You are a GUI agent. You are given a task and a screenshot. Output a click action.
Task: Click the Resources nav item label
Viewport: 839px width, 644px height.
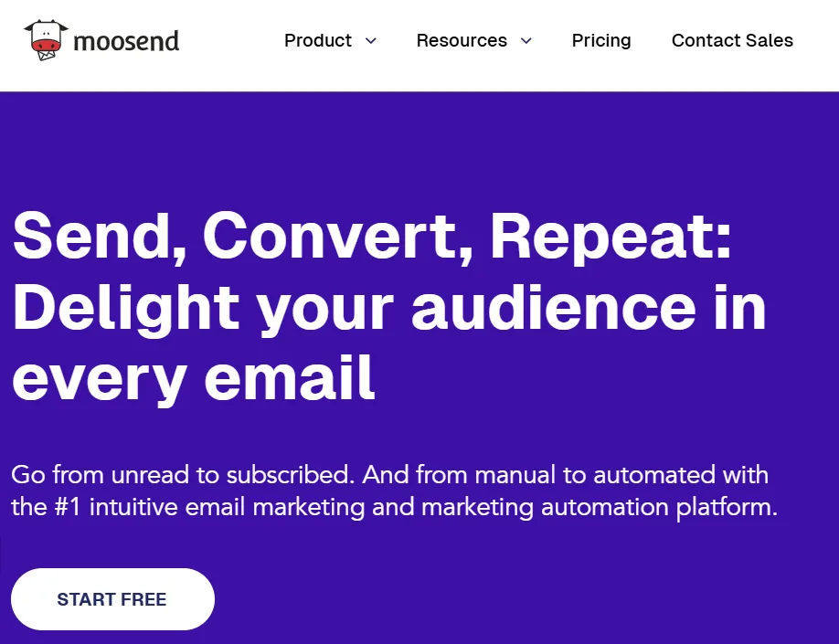(x=462, y=40)
